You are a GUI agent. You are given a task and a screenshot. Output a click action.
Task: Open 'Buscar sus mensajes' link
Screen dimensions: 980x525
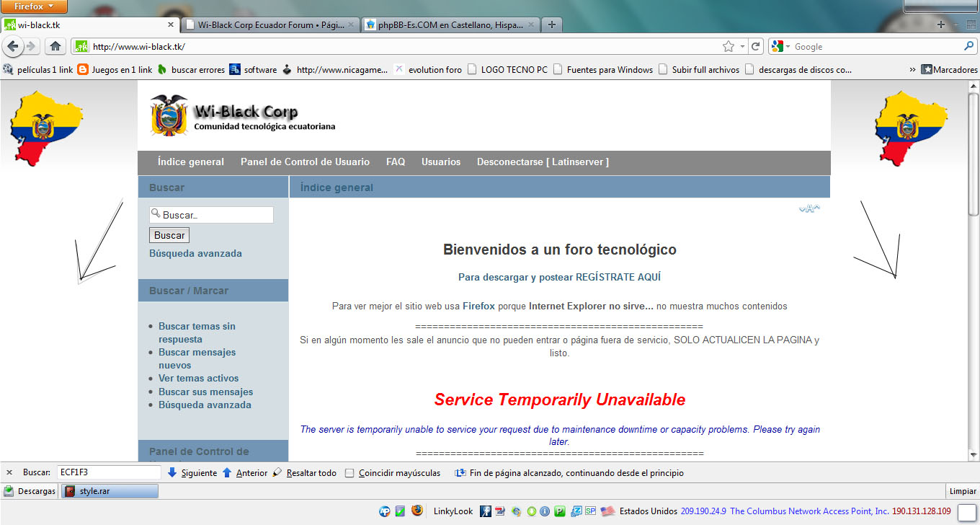click(205, 392)
